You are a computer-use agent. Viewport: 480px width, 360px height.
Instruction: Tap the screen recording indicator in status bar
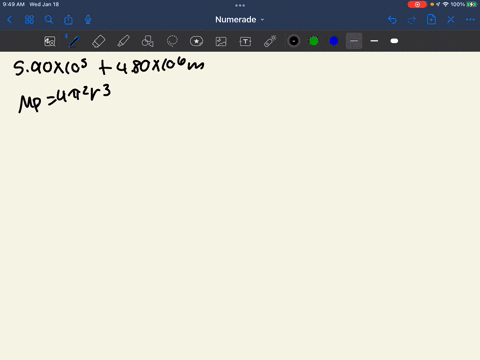coord(417,4)
